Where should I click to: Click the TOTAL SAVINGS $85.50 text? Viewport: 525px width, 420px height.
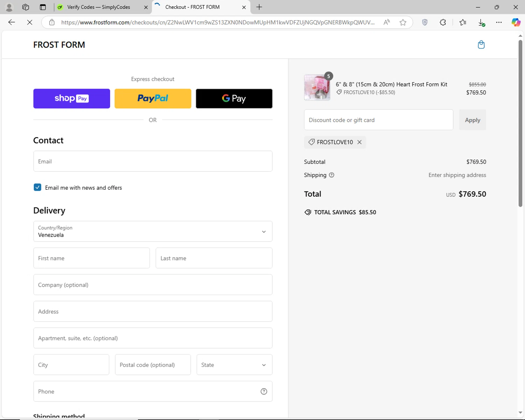pyautogui.click(x=345, y=212)
